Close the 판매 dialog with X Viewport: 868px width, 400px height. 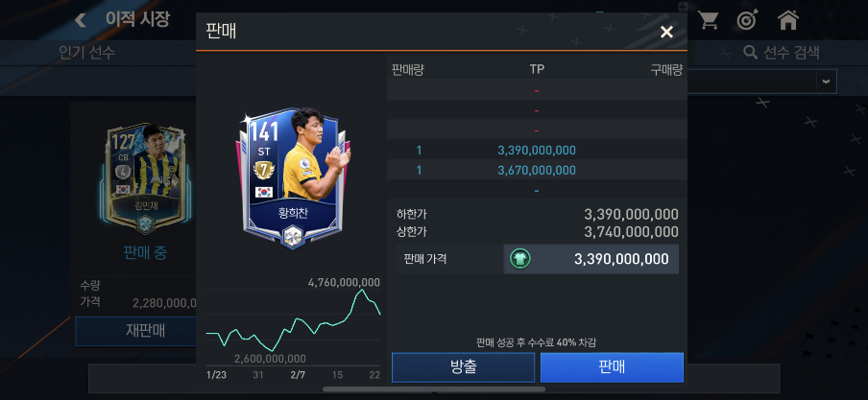666,32
